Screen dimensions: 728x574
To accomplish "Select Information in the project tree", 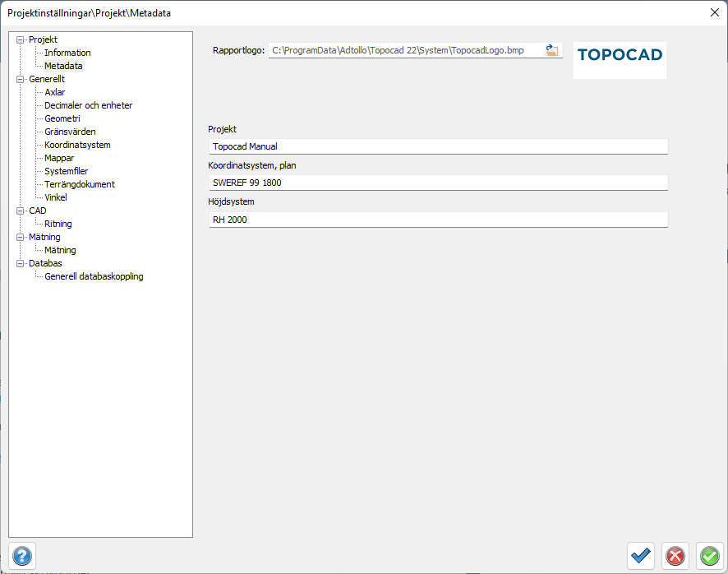I will click(67, 53).
